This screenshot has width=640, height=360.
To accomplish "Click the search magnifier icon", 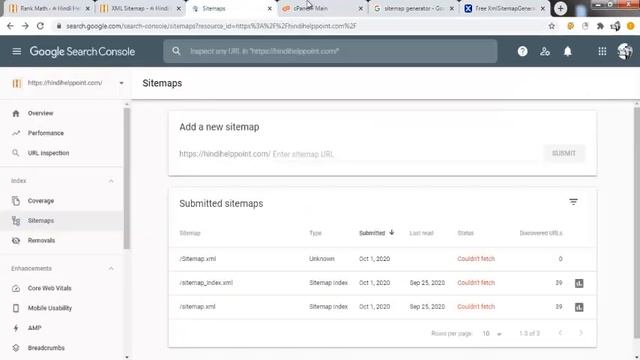I will coord(176,51).
